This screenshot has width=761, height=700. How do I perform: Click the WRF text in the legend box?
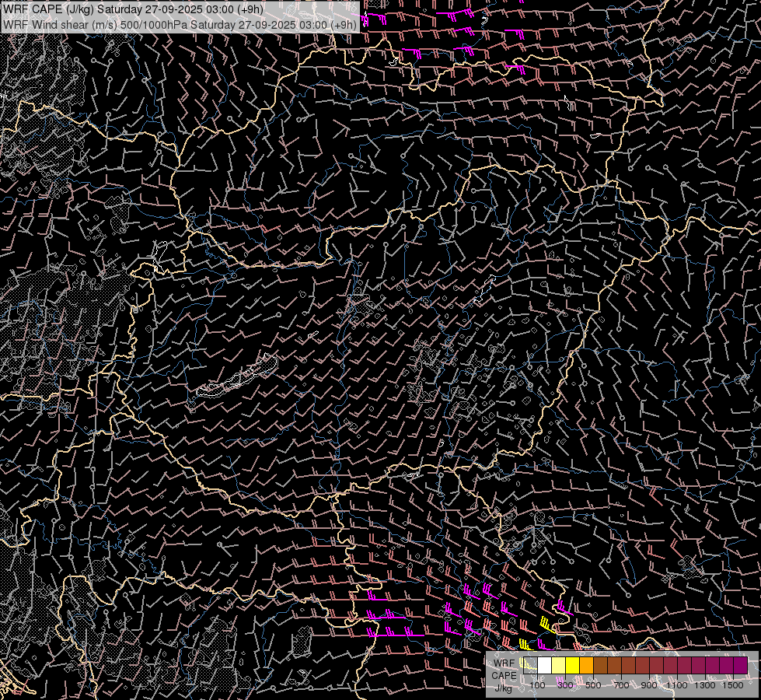click(x=504, y=663)
